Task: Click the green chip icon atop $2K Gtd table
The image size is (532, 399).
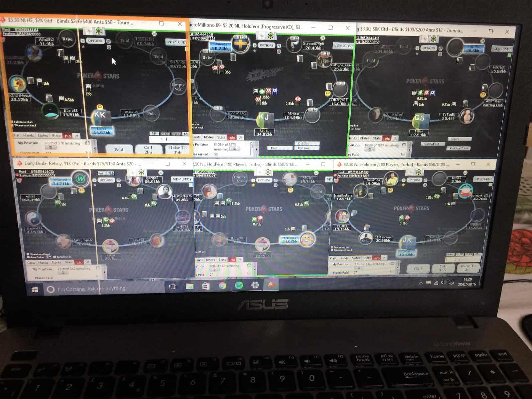Action: (99, 31)
